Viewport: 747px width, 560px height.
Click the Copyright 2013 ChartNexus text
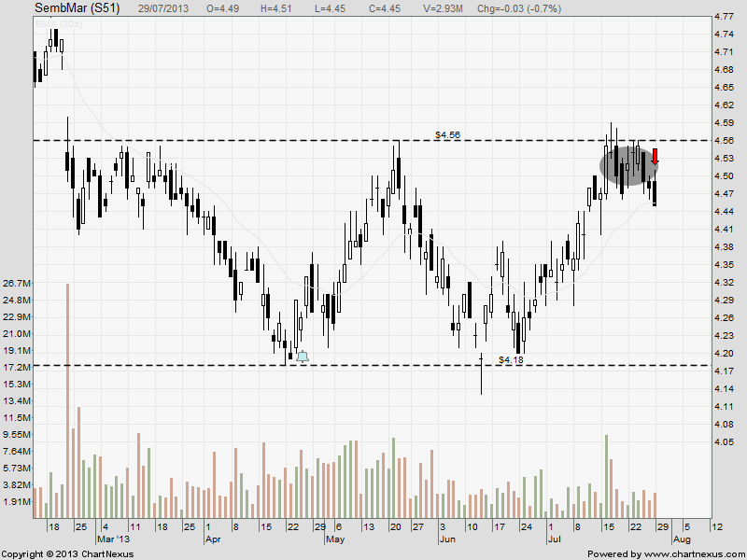click(x=67, y=554)
